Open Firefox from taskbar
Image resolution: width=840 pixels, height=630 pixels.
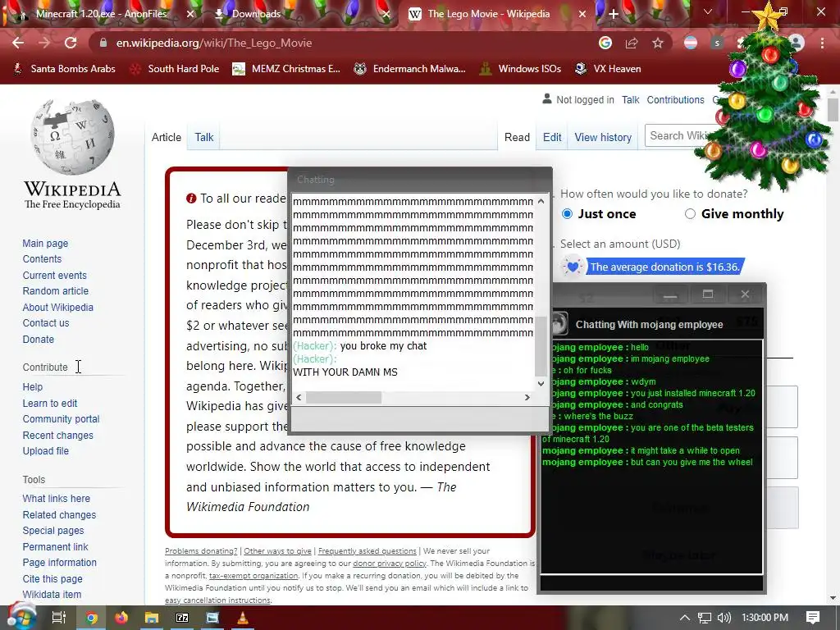tap(121, 618)
